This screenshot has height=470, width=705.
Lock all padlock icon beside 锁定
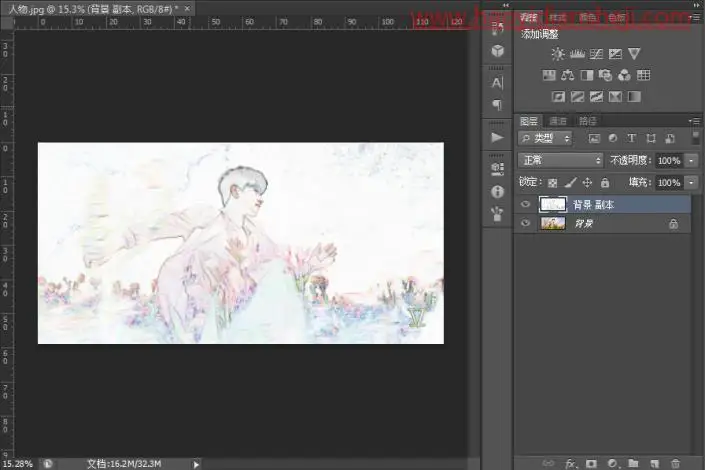pyautogui.click(x=605, y=183)
